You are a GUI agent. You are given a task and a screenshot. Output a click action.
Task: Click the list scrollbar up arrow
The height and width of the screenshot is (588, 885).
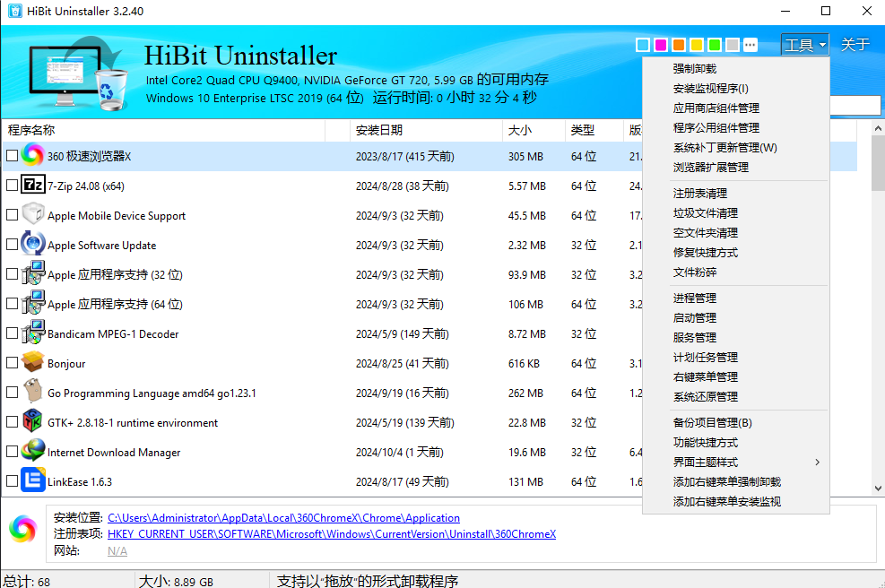878,129
